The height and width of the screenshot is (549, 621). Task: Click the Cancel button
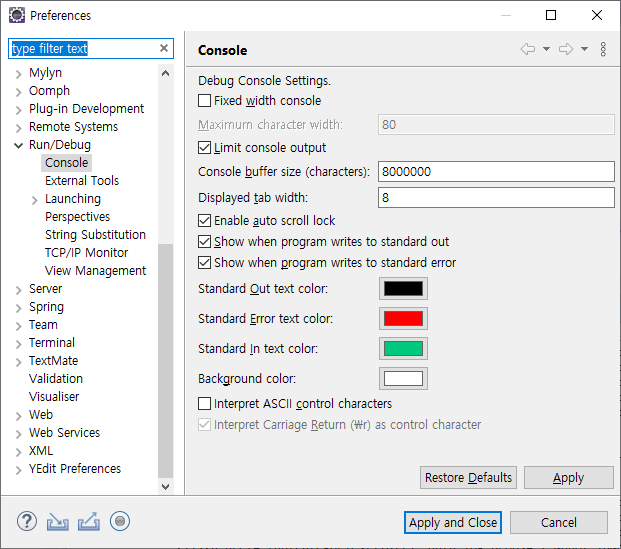pos(559,522)
